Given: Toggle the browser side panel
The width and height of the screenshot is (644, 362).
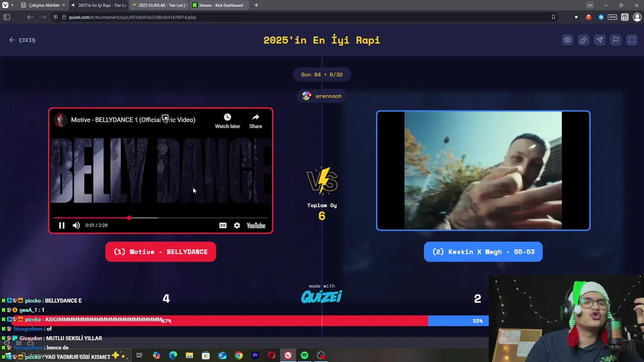Looking at the screenshot, I should [x=7, y=17].
